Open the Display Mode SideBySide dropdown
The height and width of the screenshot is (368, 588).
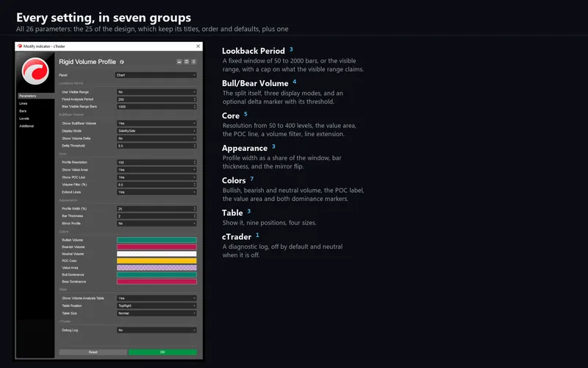click(157, 131)
